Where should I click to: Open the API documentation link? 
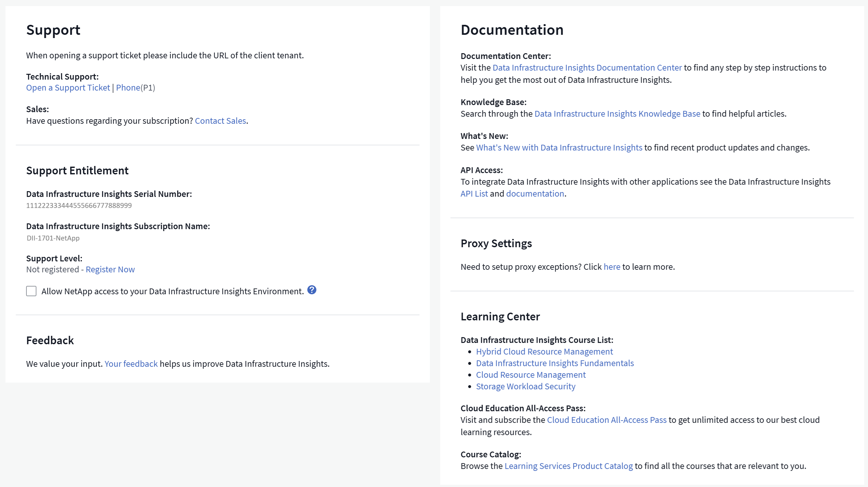tap(535, 194)
